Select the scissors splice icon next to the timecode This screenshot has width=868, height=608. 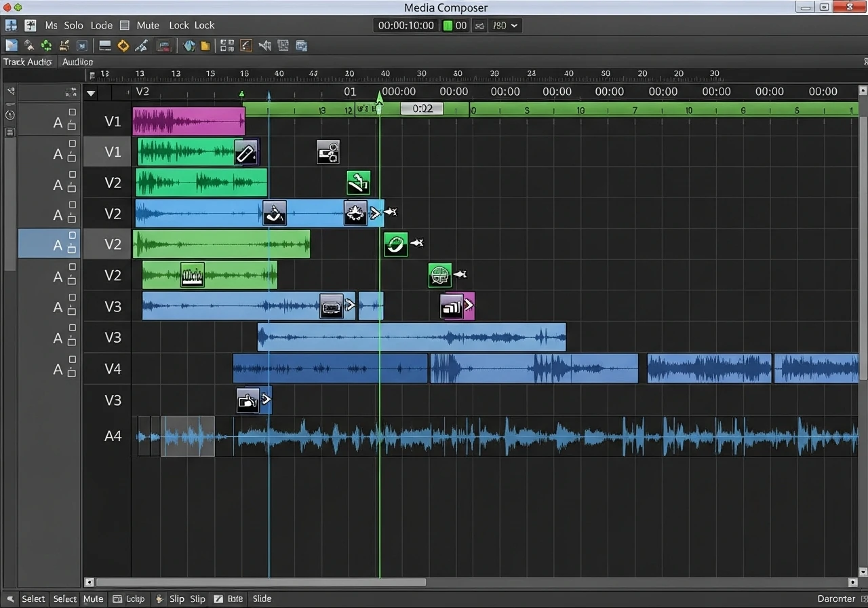(478, 25)
